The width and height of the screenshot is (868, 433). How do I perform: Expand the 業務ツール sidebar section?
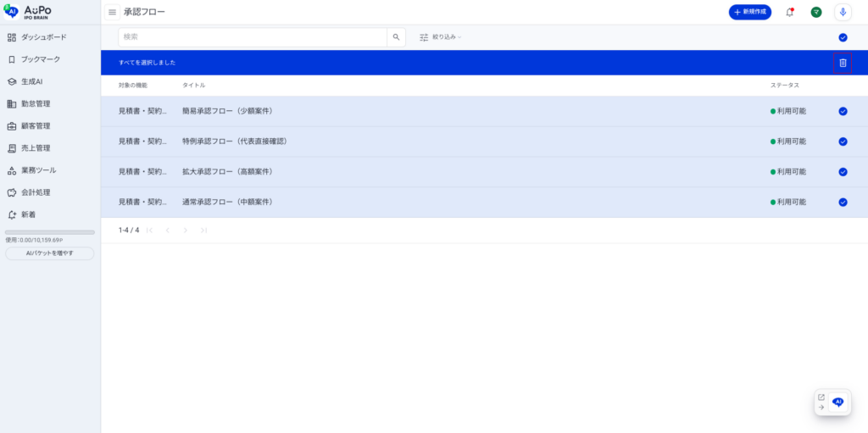coord(38,170)
